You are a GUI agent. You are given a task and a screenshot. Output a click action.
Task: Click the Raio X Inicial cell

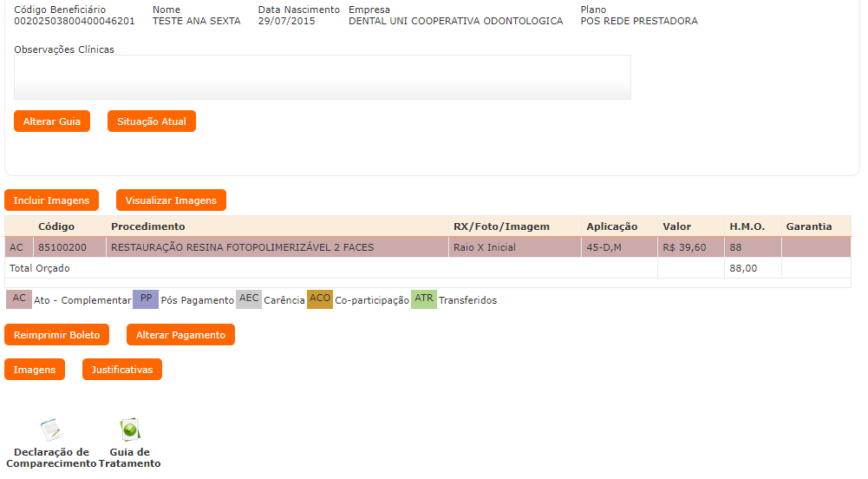point(515,247)
